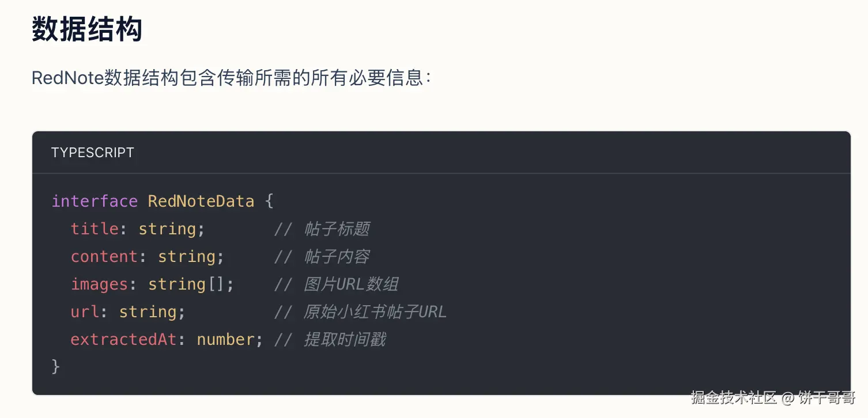Click the 提取时间戳 comment
This screenshot has width=868, height=418.
[345, 339]
